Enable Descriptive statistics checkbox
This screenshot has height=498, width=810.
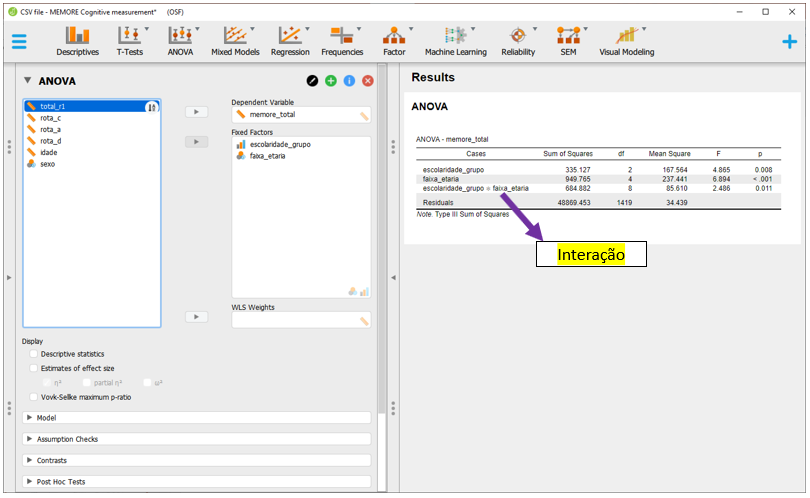click(x=35, y=354)
